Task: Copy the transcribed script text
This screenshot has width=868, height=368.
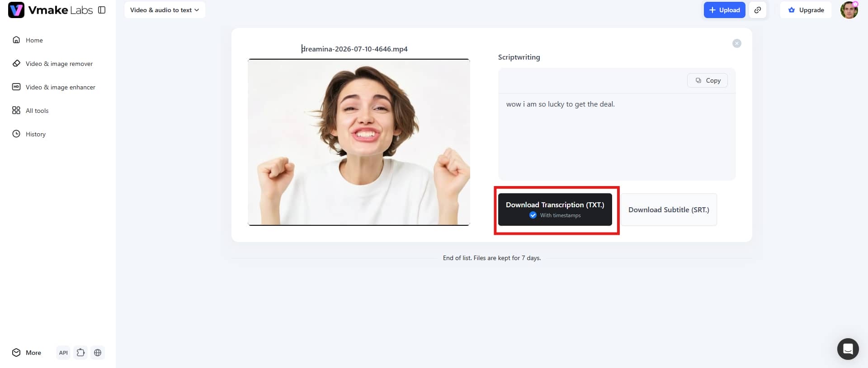Action: click(708, 80)
